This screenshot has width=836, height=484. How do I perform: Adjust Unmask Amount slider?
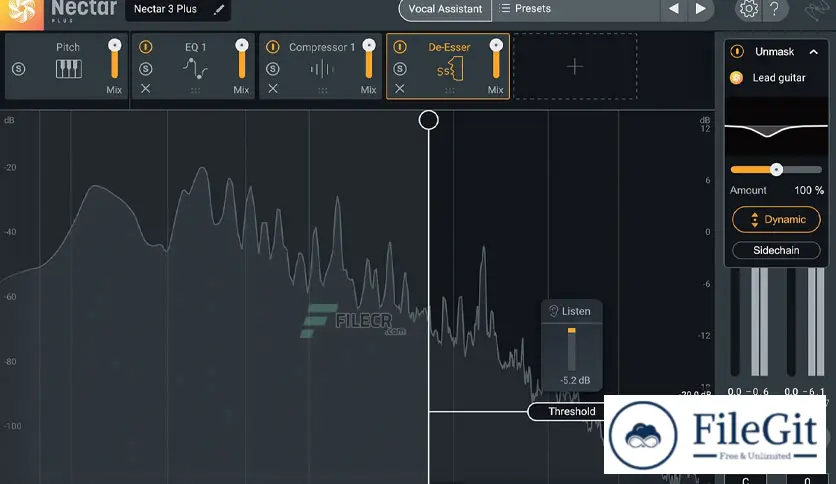(776, 170)
